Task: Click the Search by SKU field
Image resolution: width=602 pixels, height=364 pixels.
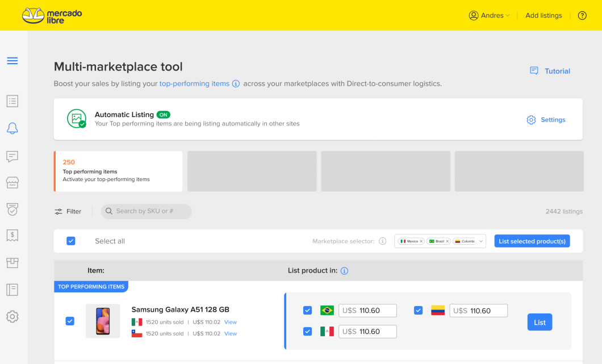Action: 147,211
